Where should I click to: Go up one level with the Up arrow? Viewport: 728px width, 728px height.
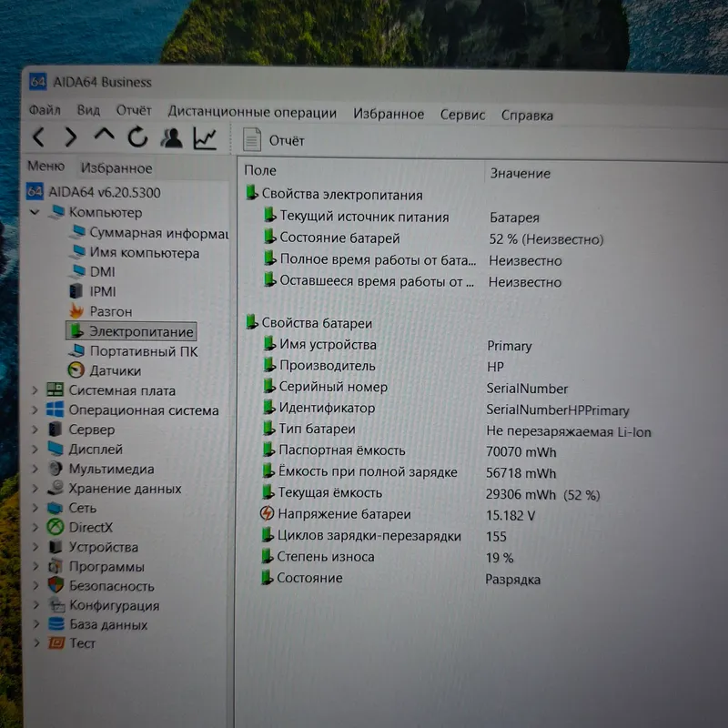click(x=104, y=135)
